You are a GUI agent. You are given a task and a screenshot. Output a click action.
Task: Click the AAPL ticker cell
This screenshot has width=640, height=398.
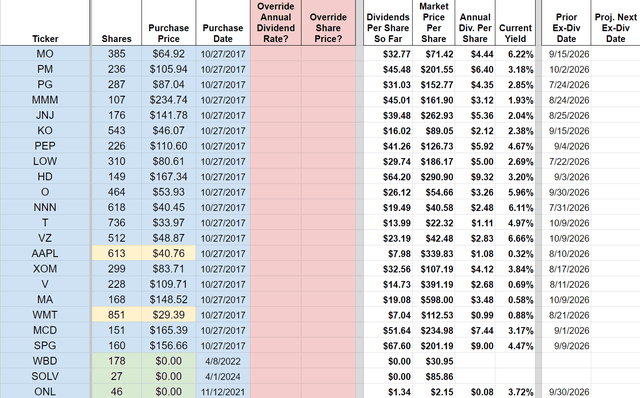[45, 253]
